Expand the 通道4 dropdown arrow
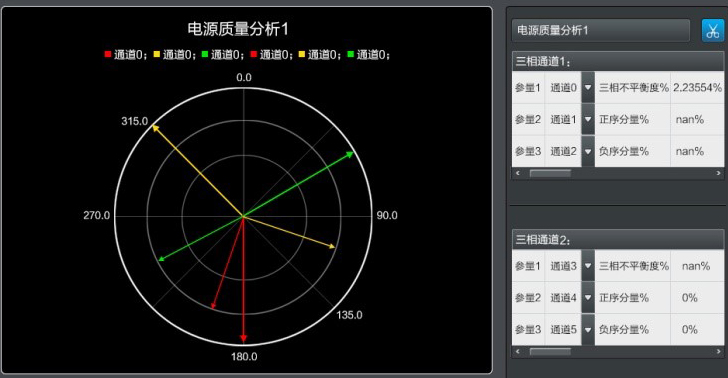The height and width of the screenshot is (378, 728). pos(588,298)
